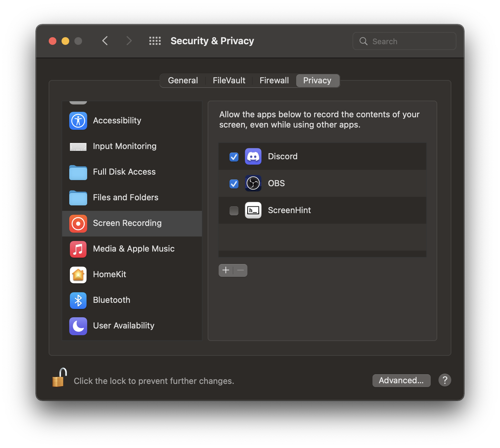
Task: Select the Media & Apple Music label
Action: [134, 249]
